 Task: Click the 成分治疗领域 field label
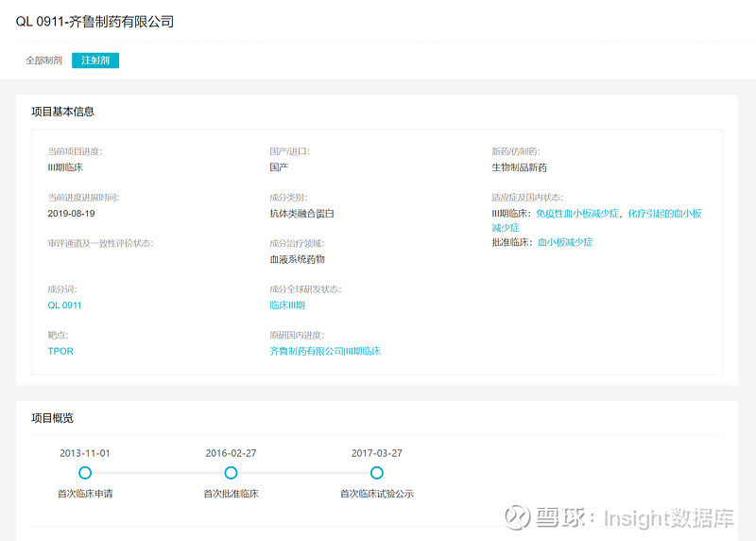(x=297, y=243)
